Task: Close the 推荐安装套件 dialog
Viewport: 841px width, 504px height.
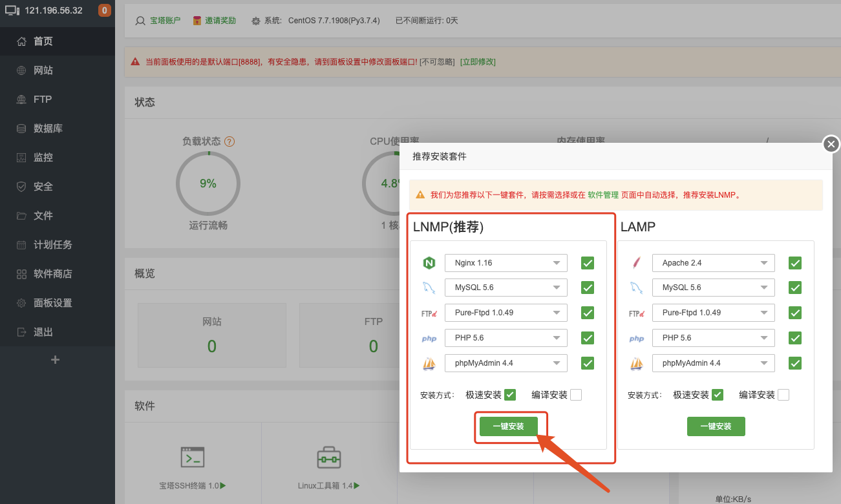Action: click(831, 144)
